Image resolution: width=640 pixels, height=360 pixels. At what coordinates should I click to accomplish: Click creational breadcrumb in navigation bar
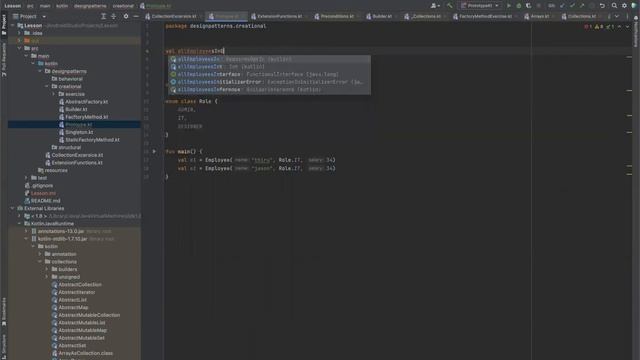123,6
